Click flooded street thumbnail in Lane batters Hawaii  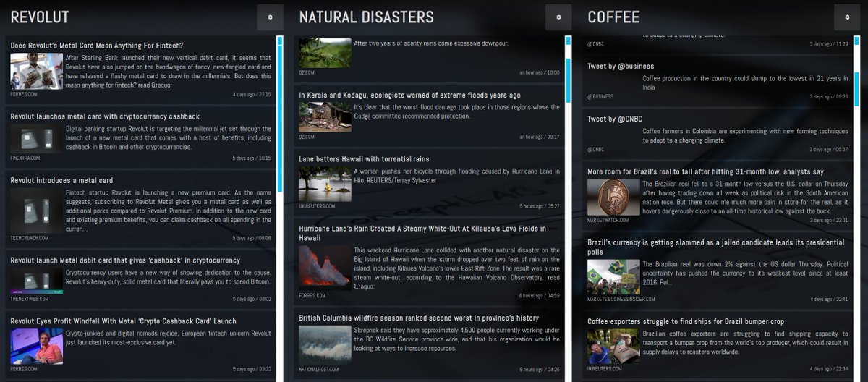325,184
